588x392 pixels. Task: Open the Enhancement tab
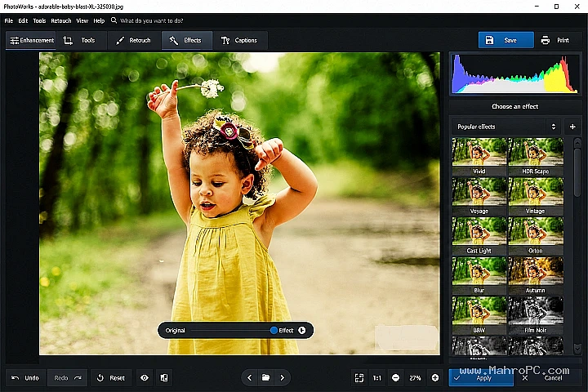31,40
